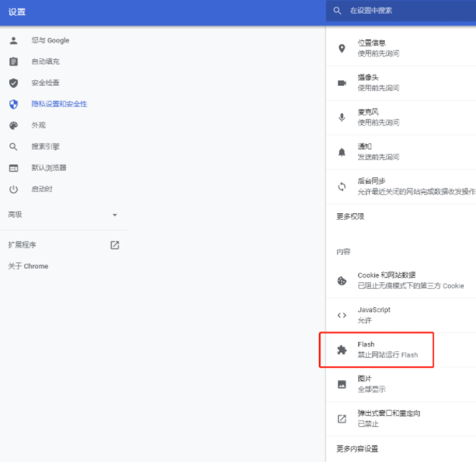476x462 pixels.
Task: Click the clipboard icon for 自动填充
Action: [14, 61]
